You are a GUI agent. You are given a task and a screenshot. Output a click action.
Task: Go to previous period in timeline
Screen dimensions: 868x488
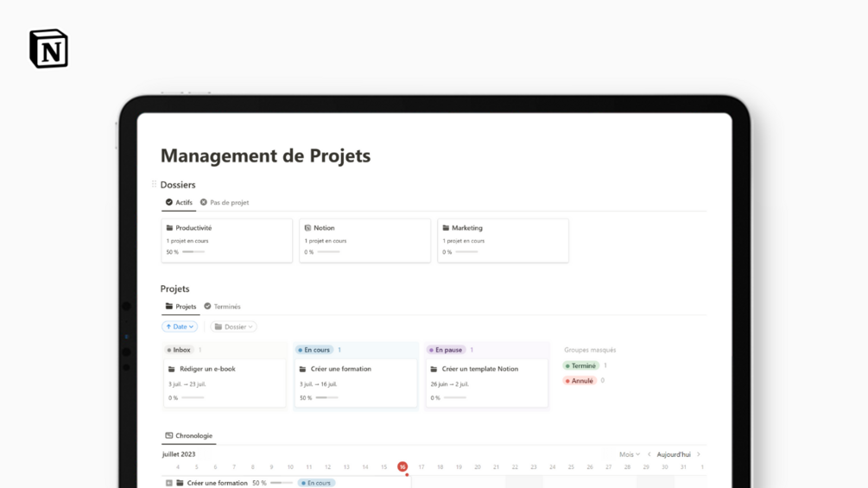pyautogui.click(x=649, y=454)
